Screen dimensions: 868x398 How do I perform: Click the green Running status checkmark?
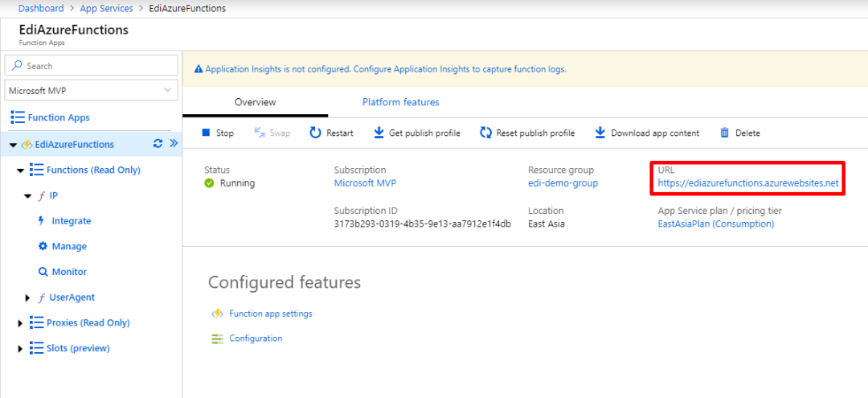[x=209, y=183]
